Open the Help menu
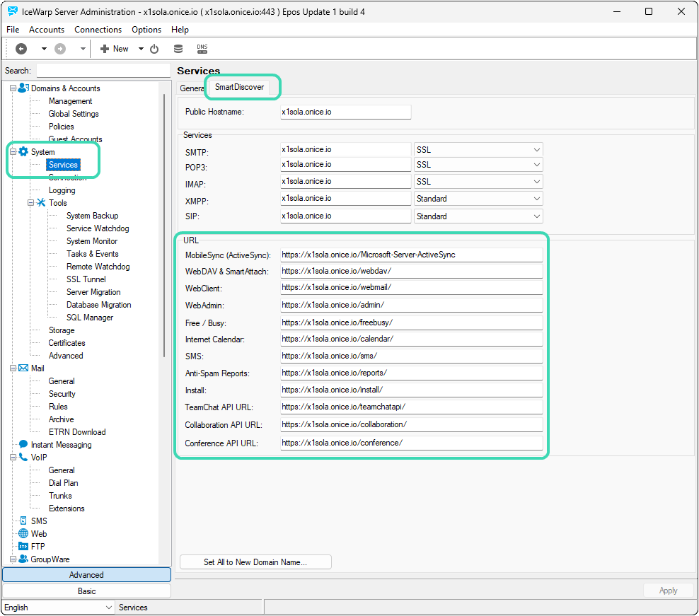Image resolution: width=699 pixels, height=616 pixels. pos(180,30)
